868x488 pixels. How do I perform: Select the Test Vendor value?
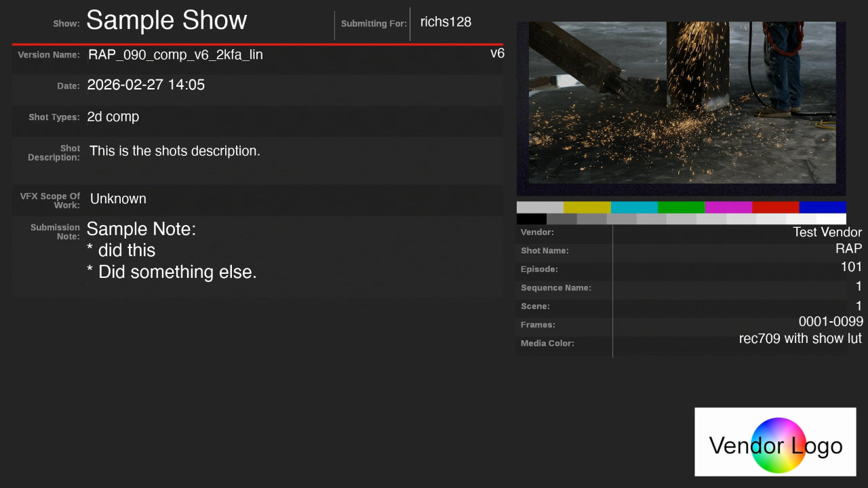pos(827,232)
